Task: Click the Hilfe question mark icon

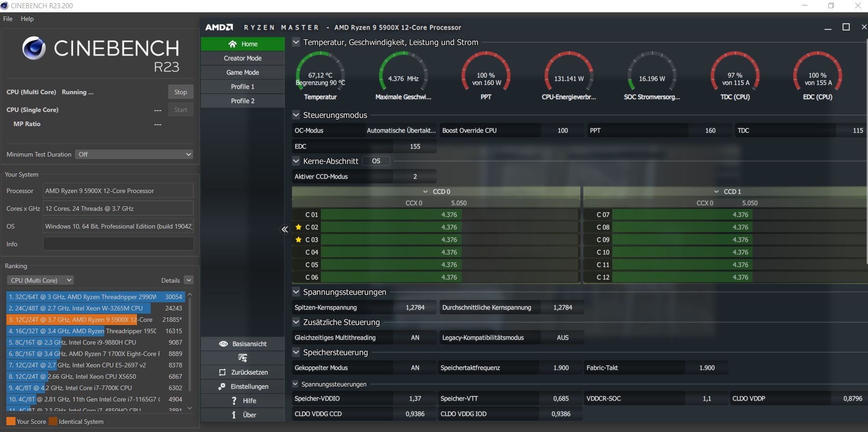Action: [x=234, y=401]
